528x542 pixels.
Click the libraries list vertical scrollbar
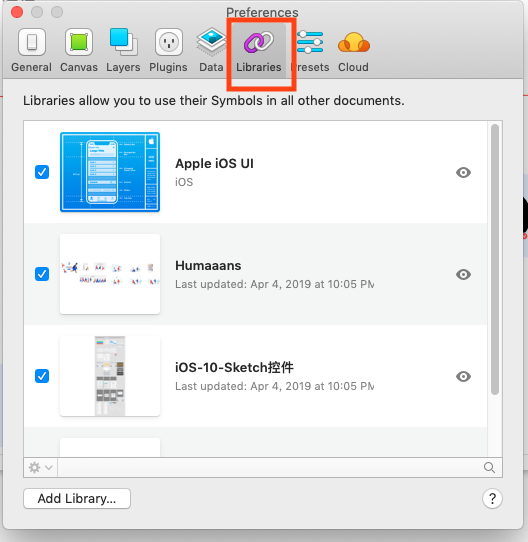pos(495,259)
